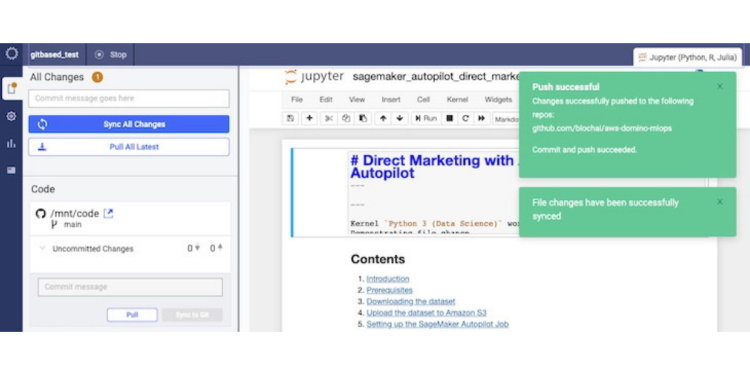The image size is (750, 375).
Task: Click the Jupyter logo
Action: [314, 77]
